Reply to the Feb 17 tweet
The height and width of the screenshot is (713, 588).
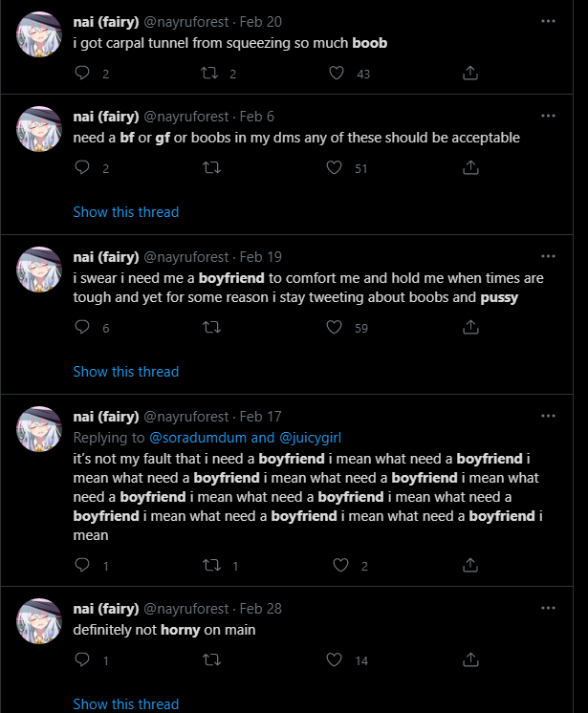[82, 566]
